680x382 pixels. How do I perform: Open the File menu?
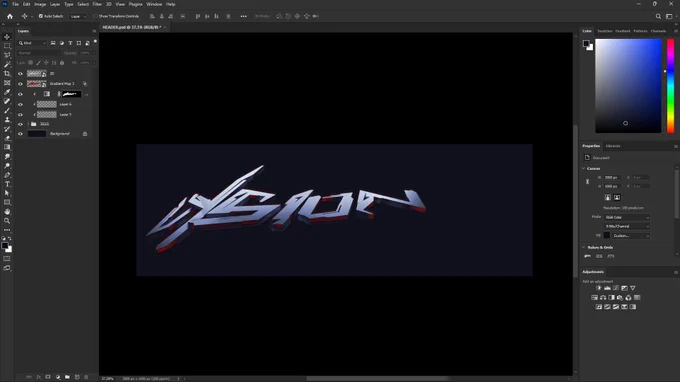pos(15,4)
